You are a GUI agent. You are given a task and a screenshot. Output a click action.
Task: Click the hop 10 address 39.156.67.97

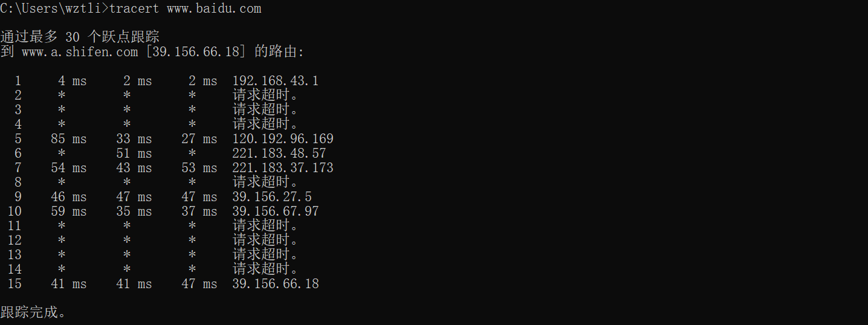275,211
